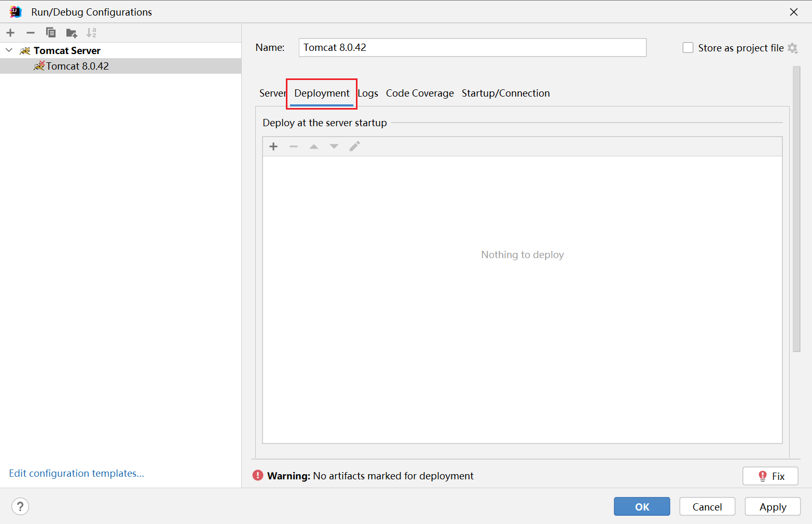Click the "Nothing to deploy" text
This screenshot has height=524, width=812.
coord(522,254)
